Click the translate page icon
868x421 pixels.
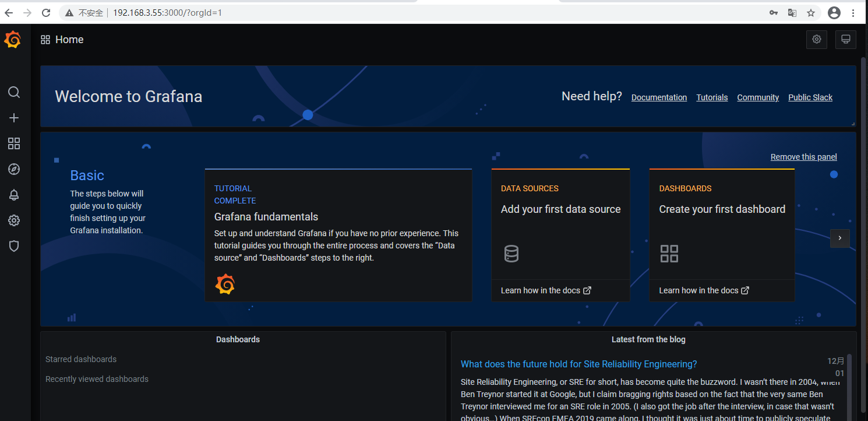point(792,13)
